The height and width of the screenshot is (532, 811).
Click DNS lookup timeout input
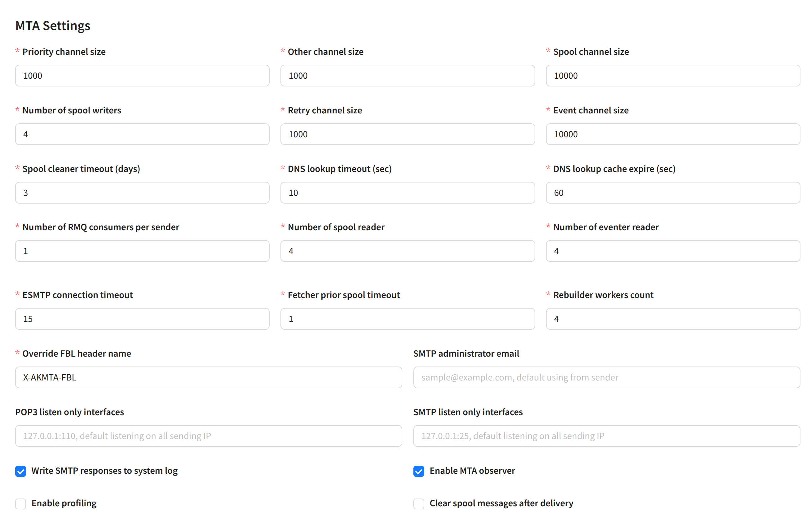pos(407,193)
